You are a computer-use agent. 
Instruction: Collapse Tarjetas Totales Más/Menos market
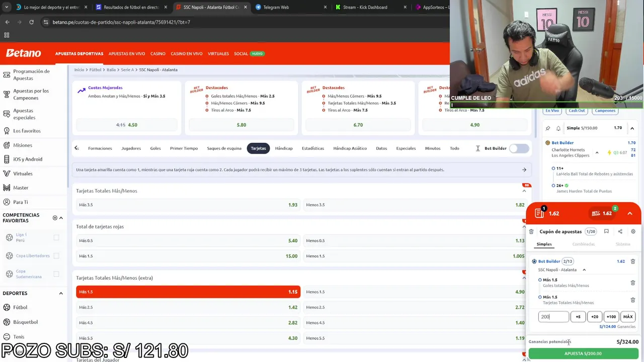pyautogui.click(x=524, y=191)
